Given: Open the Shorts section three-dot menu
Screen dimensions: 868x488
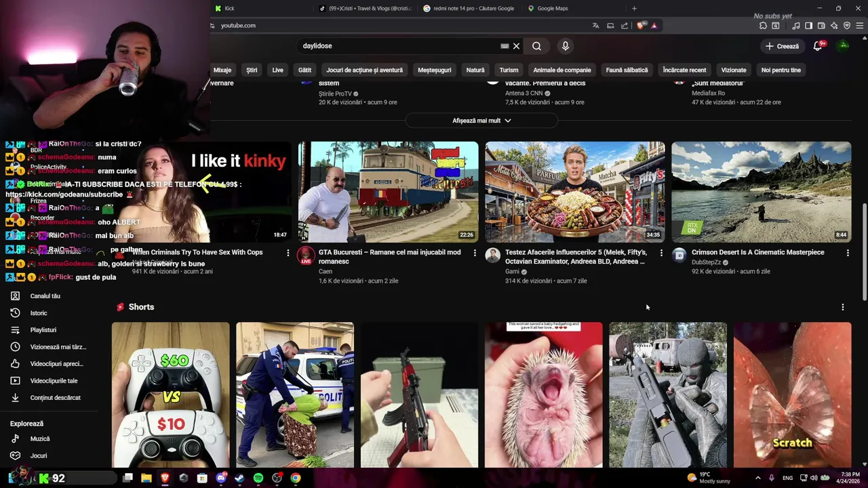Looking at the screenshot, I should coord(843,307).
